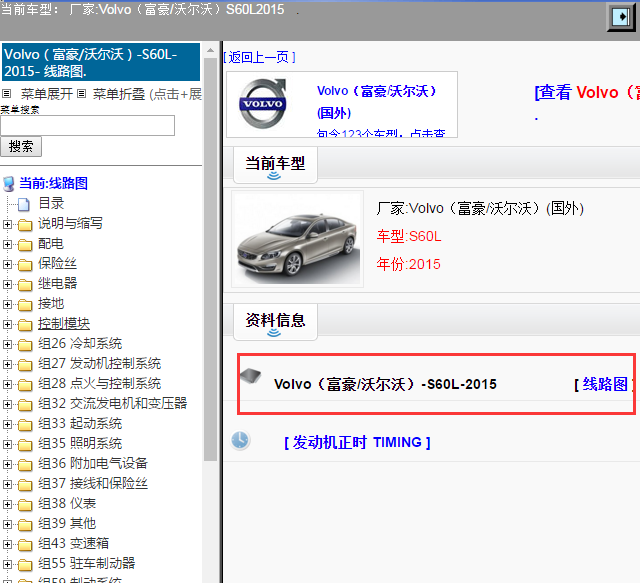Click the folder icon for 组35 照明系统
This screenshot has height=583, width=640.
point(25,445)
